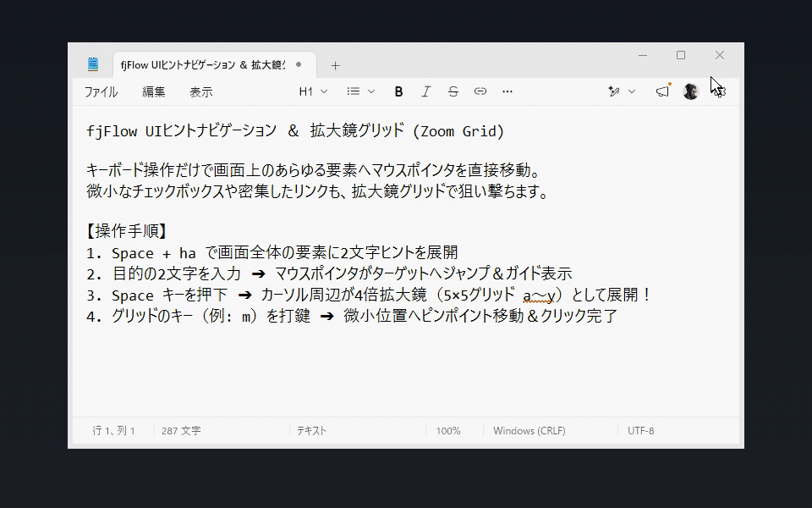Toggle bold formatting
Screen dimensions: 812x508
(398, 91)
